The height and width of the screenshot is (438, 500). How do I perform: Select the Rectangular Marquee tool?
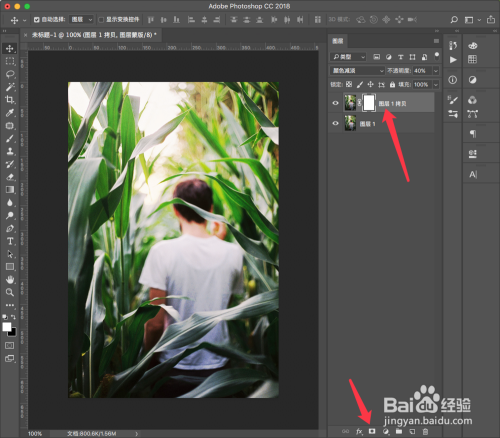[10, 61]
